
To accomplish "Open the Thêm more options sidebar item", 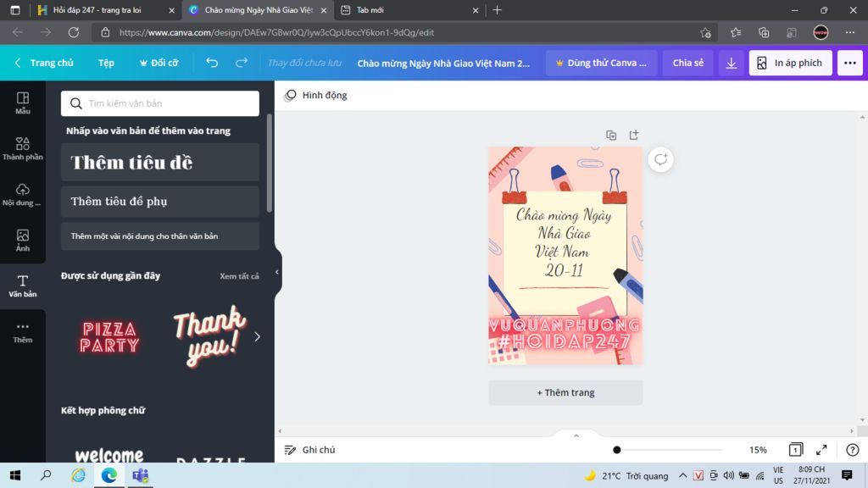I will coord(23,332).
